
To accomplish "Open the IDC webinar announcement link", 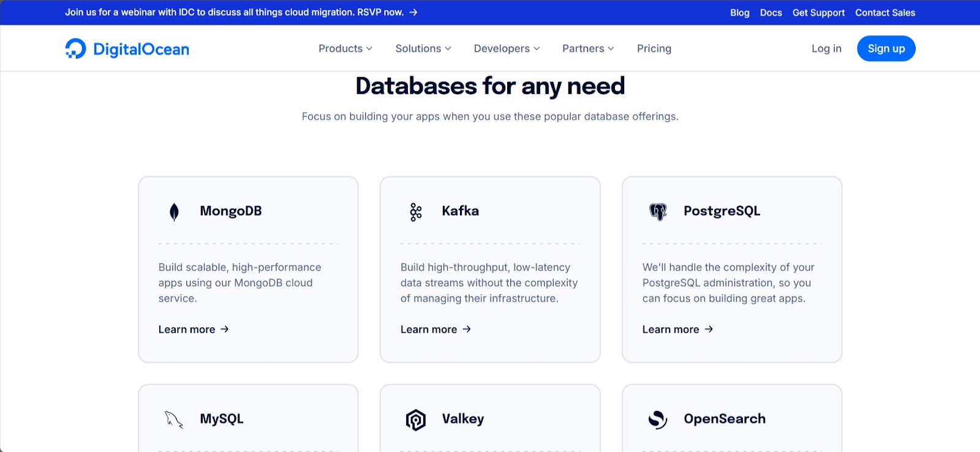I will click(x=241, y=12).
